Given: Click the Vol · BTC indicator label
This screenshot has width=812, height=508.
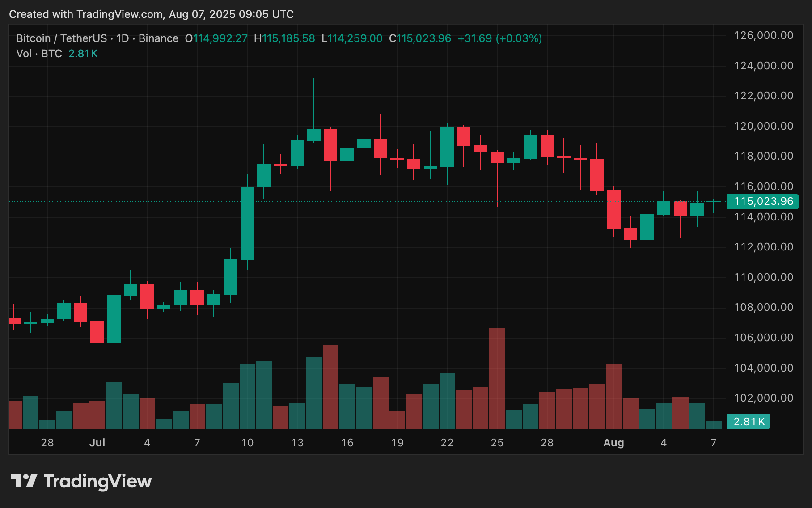Looking at the screenshot, I should click(39, 54).
